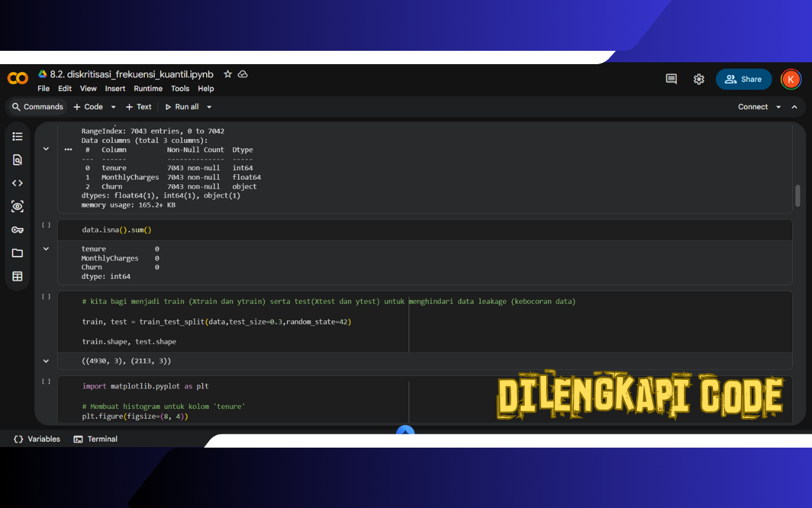Run the data.isna().sum() cell
812x508 pixels.
point(46,225)
